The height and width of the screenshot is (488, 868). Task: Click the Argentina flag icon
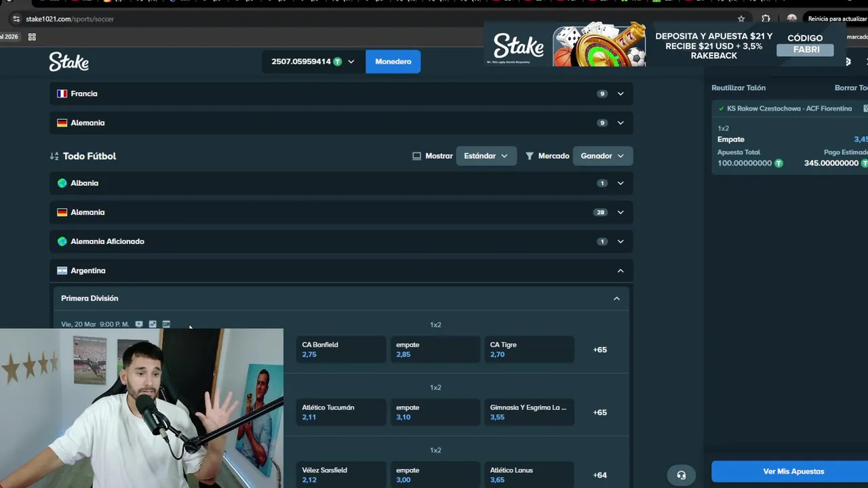coord(62,270)
